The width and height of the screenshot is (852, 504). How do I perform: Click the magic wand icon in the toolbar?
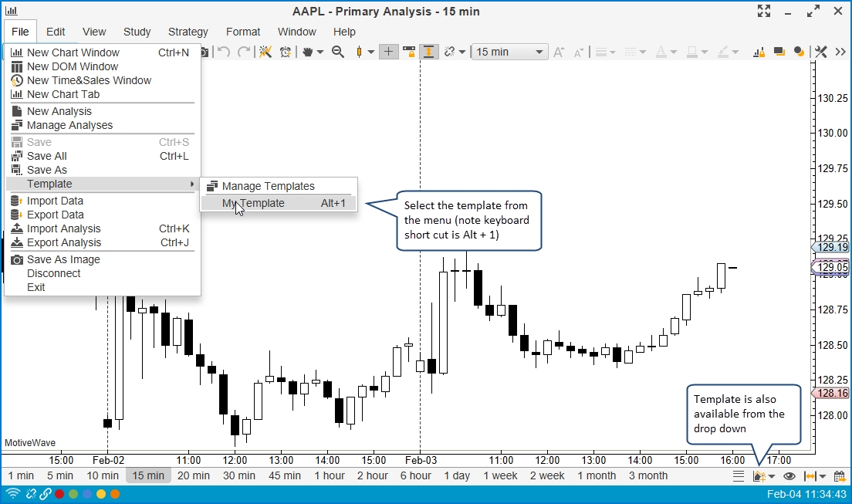[x=265, y=52]
